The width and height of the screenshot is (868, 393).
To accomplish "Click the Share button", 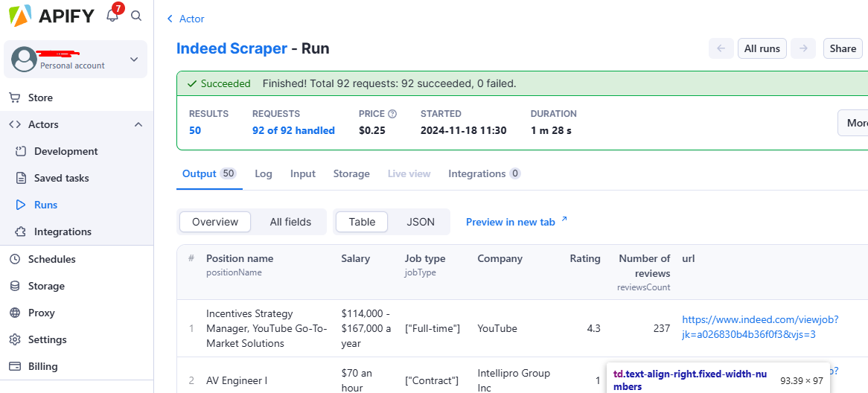I will click(x=843, y=48).
